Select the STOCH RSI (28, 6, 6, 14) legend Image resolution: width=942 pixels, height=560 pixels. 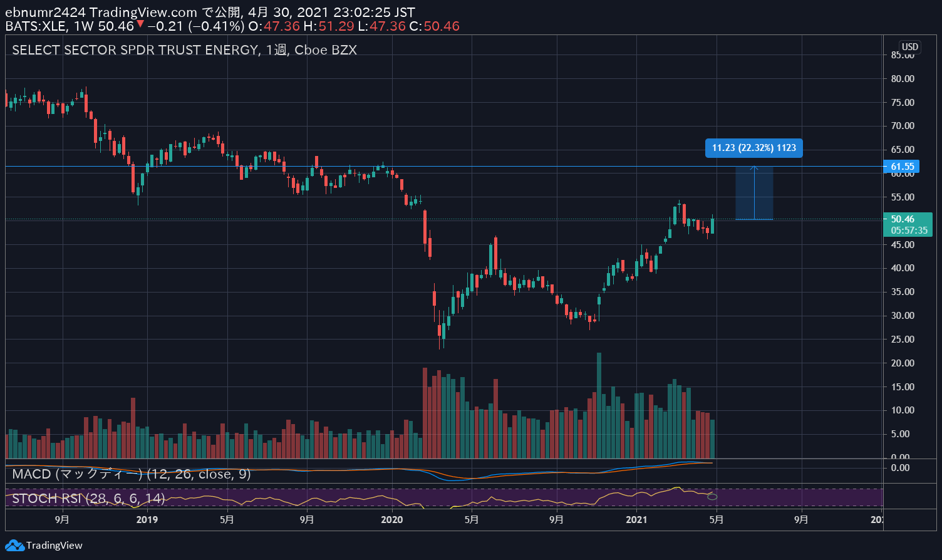tap(88, 499)
